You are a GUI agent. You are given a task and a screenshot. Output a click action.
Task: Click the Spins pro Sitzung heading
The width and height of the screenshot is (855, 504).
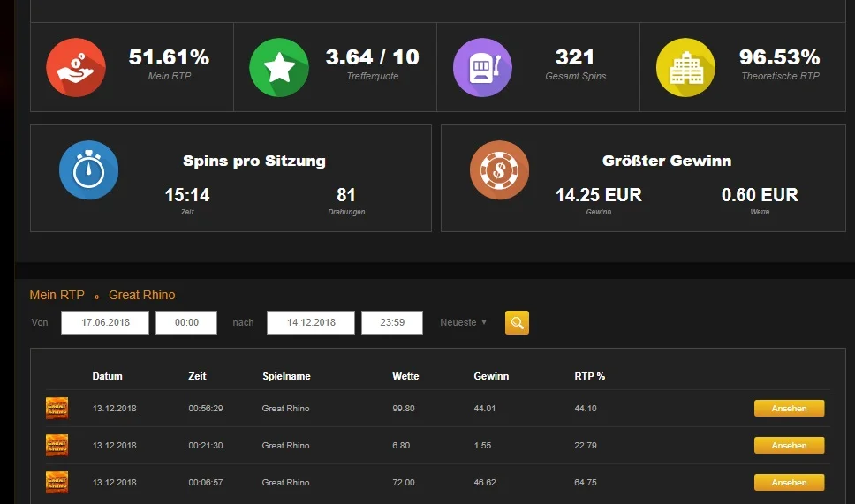tap(254, 161)
